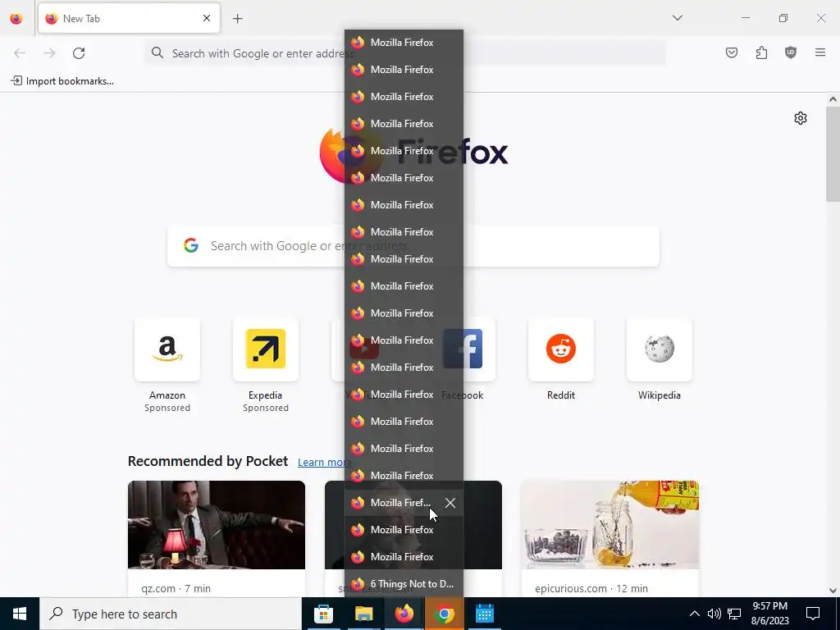Expand the list all tabs chevron
Image resolution: width=840 pixels, height=630 pixels.
677,18
